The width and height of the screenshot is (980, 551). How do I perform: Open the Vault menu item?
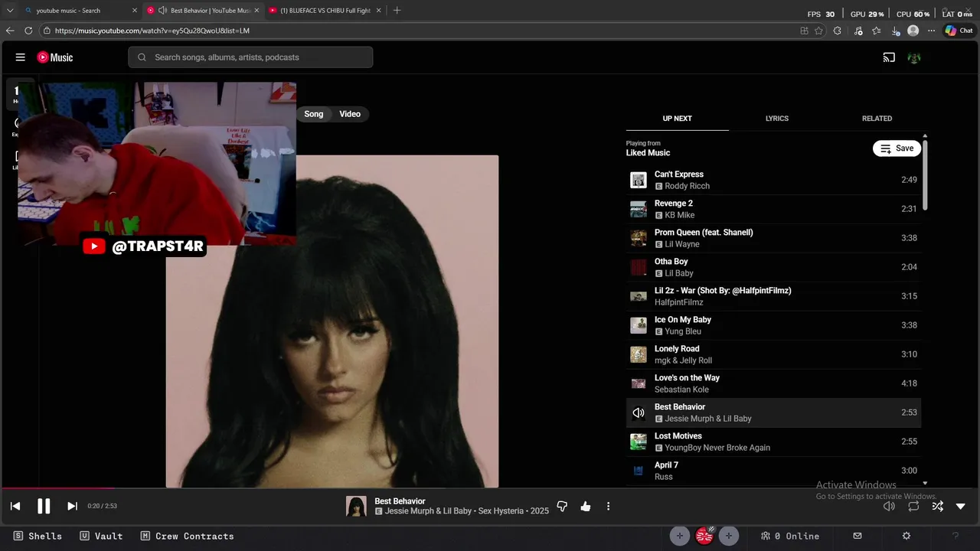[101, 536]
